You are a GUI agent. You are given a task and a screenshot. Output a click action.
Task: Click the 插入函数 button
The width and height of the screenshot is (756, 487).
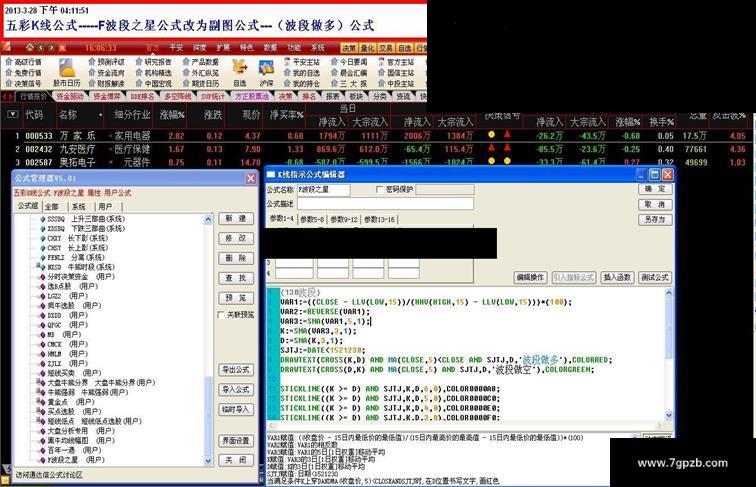(x=617, y=277)
